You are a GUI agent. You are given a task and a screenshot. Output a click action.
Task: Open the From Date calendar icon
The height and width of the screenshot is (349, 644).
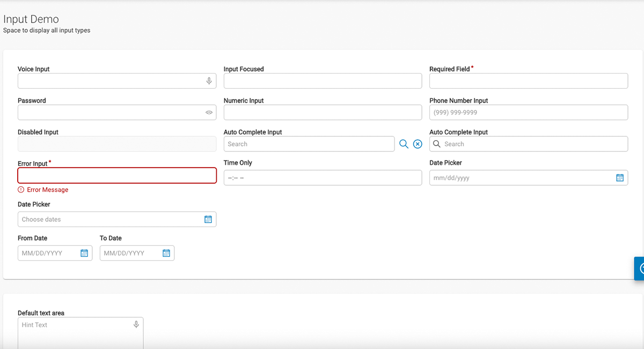click(x=84, y=253)
